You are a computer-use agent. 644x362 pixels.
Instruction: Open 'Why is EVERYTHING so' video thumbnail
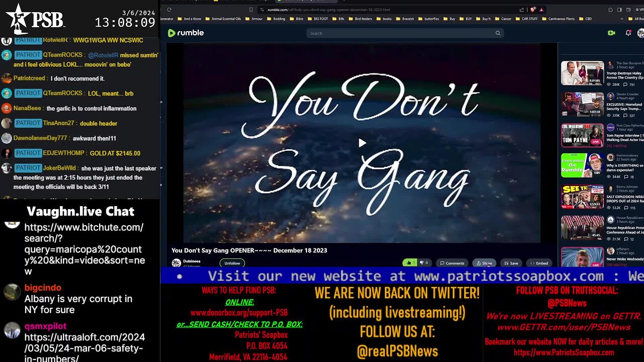tap(582, 165)
